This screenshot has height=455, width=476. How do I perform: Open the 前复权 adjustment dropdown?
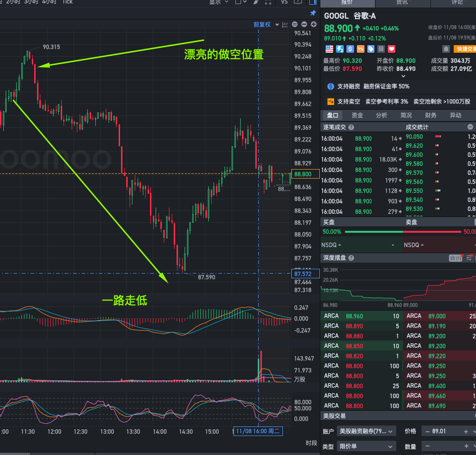266,25
